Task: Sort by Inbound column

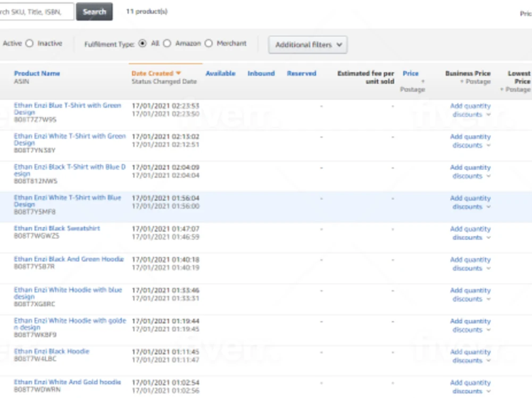Action: coord(261,73)
